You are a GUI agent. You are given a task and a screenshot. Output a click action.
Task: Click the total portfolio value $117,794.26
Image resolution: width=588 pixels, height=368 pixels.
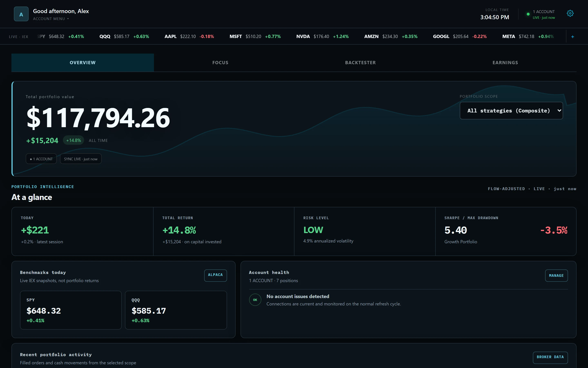point(98,118)
